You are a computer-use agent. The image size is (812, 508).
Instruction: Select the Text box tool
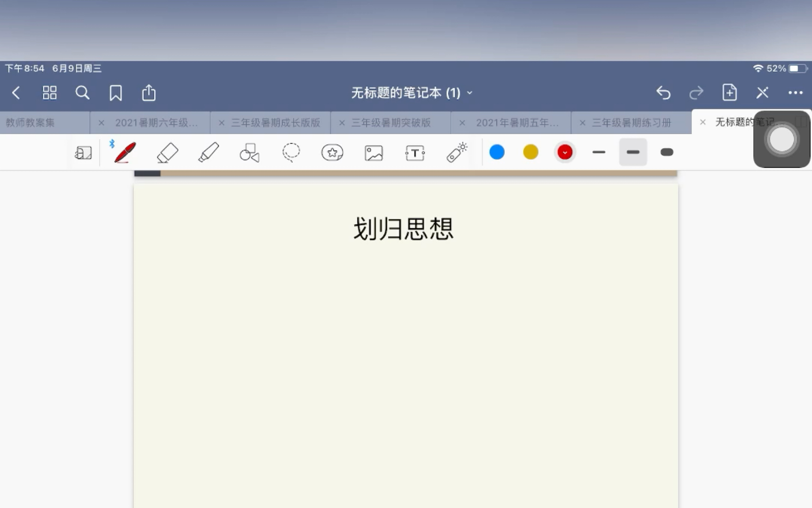[415, 153]
